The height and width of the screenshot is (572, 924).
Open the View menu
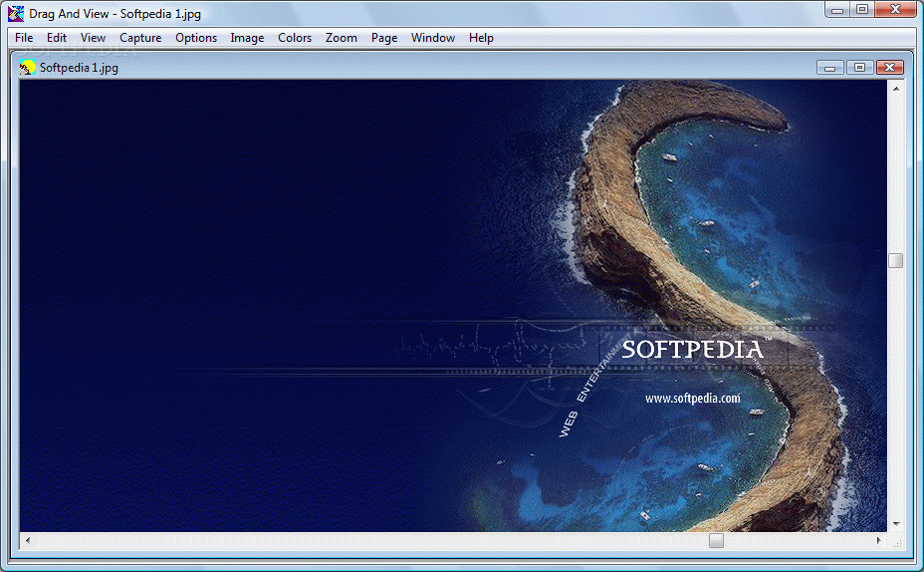(x=94, y=38)
